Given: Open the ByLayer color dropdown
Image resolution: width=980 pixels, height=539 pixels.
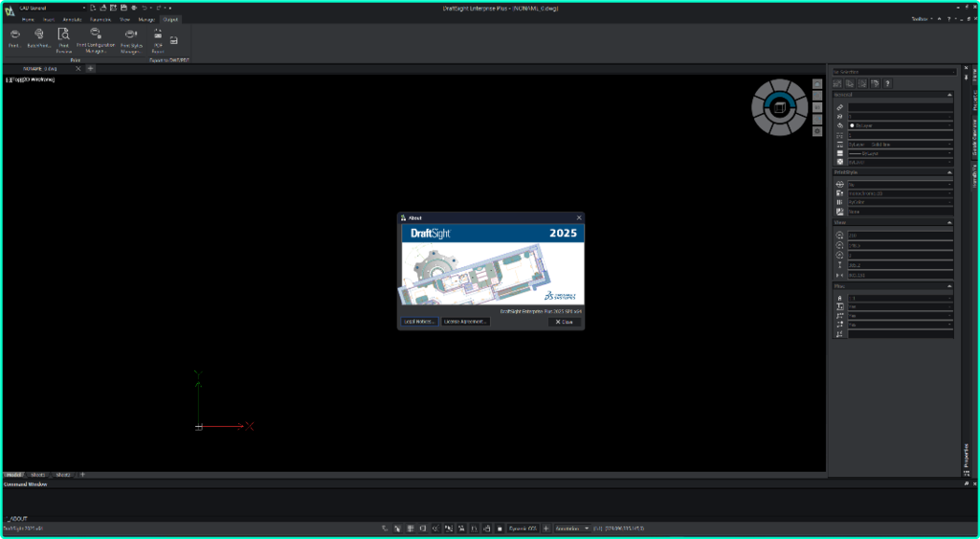Looking at the screenshot, I should tap(900, 125).
